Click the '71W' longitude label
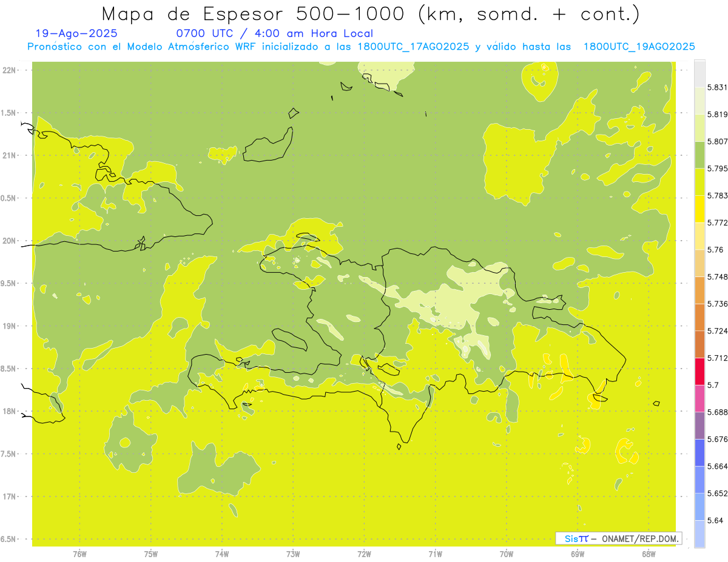The width and height of the screenshot is (728, 562). pos(435,554)
